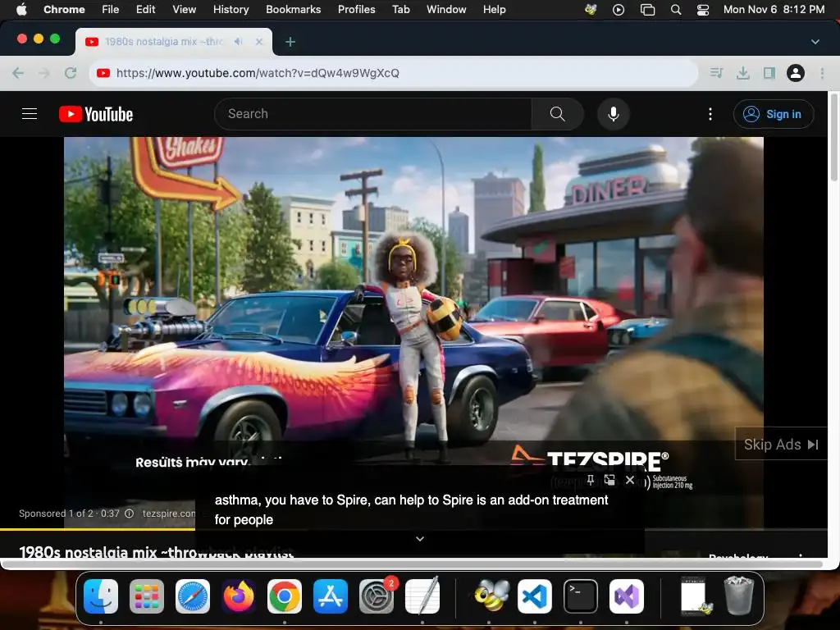
Task: Go to the YouTube home logo
Action: tap(96, 114)
